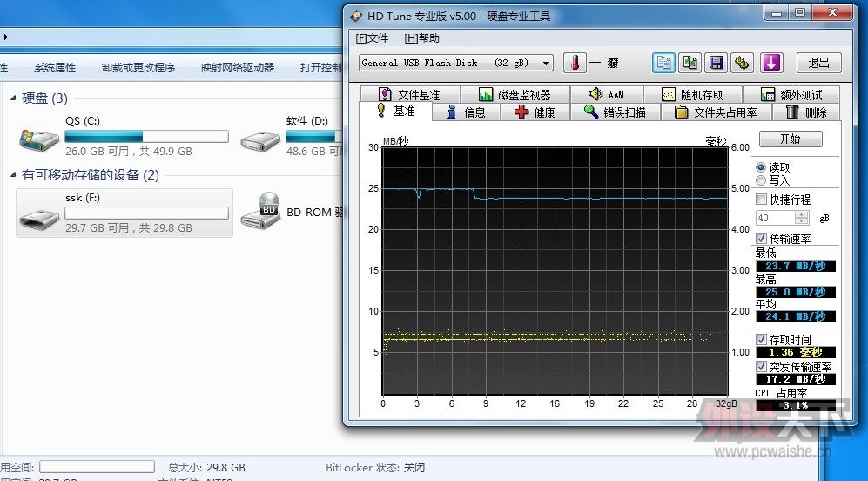Collapse the 硬盘 (3) group
The image size is (868, 481).
click(13, 98)
